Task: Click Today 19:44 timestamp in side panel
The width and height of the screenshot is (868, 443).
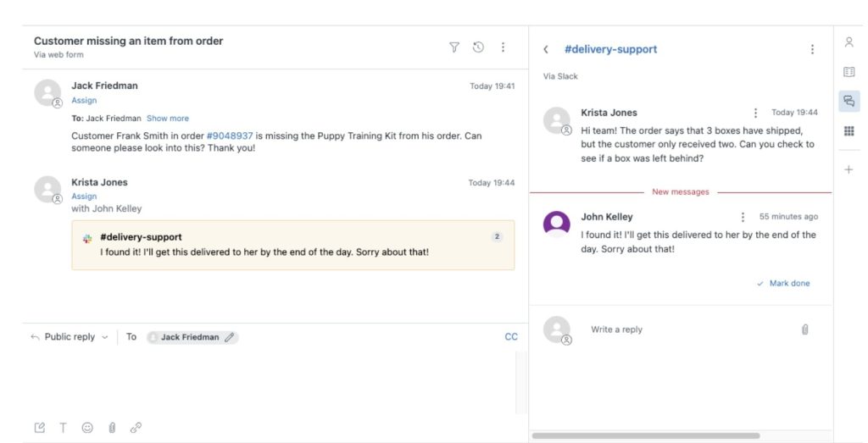Action: click(x=794, y=113)
